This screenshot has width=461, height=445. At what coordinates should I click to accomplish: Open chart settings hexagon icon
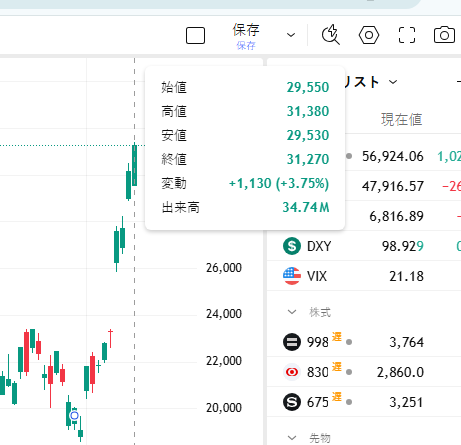point(369,35)
